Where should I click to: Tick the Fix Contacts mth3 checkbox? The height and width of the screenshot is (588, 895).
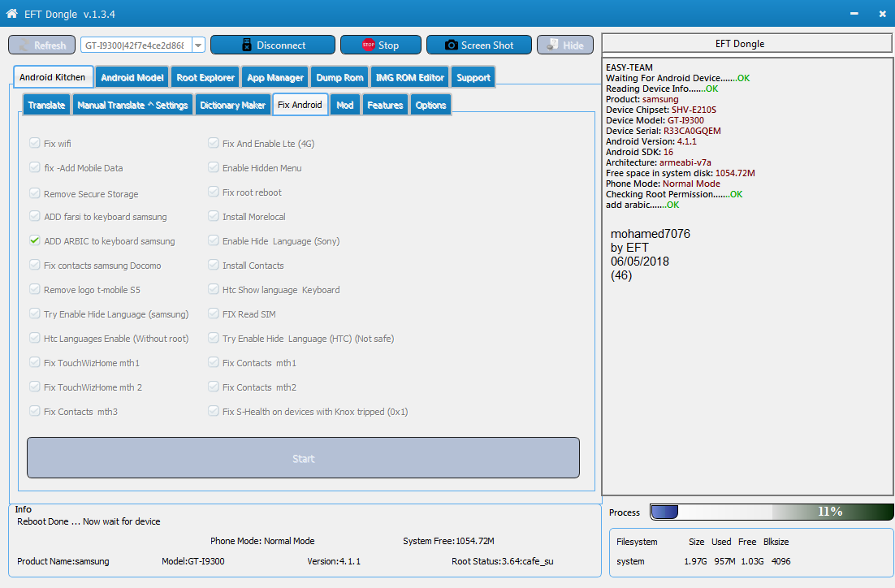[35, 411]
